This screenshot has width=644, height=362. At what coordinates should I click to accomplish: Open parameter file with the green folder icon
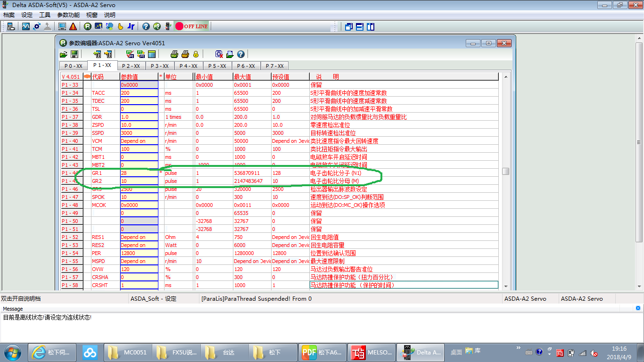click(64, 54)
